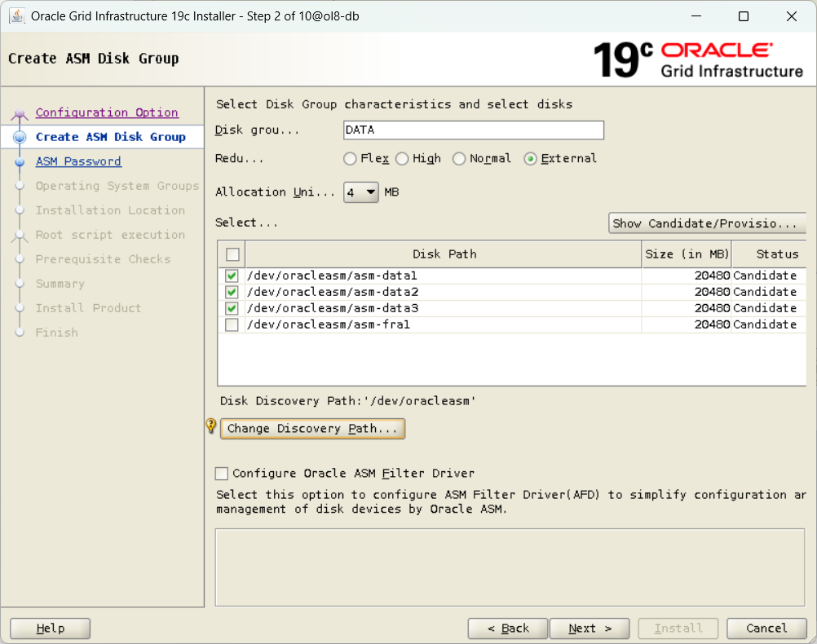817x644 pixels.
Task: Close the installer window
Action: (x=792, y=16)
